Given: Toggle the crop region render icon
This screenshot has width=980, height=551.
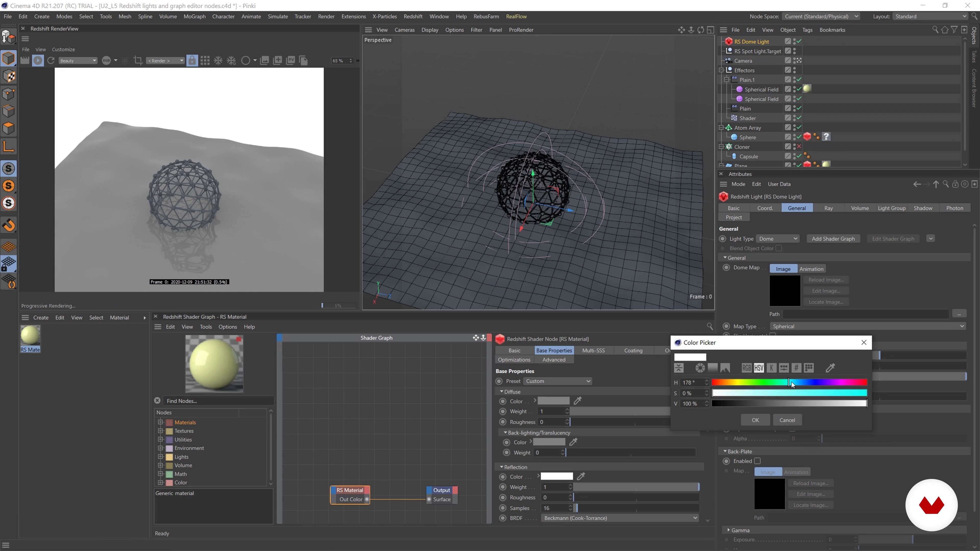Looking at the screenshot, I should [x=138, y=60].
